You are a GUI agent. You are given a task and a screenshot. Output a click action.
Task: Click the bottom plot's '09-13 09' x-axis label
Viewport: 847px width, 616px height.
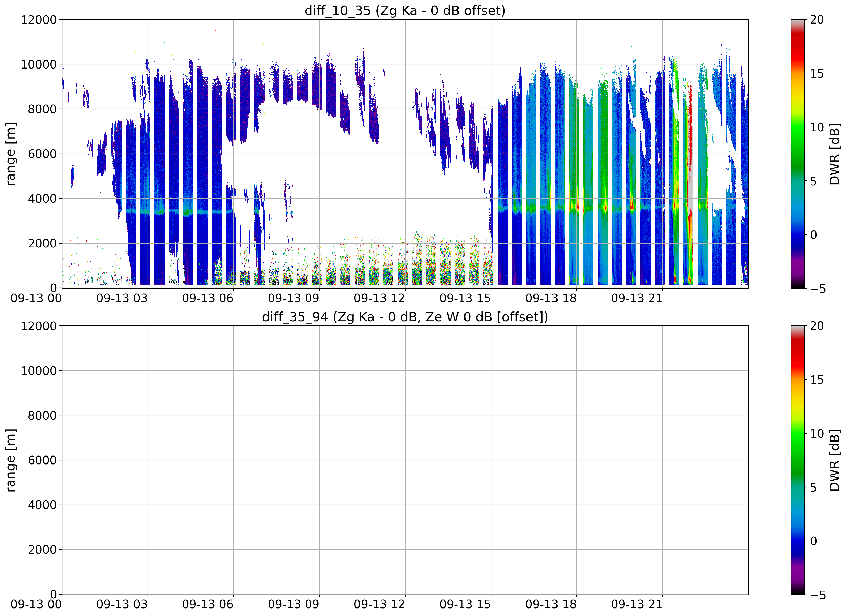pyautogui.click(x=294, y=604)
